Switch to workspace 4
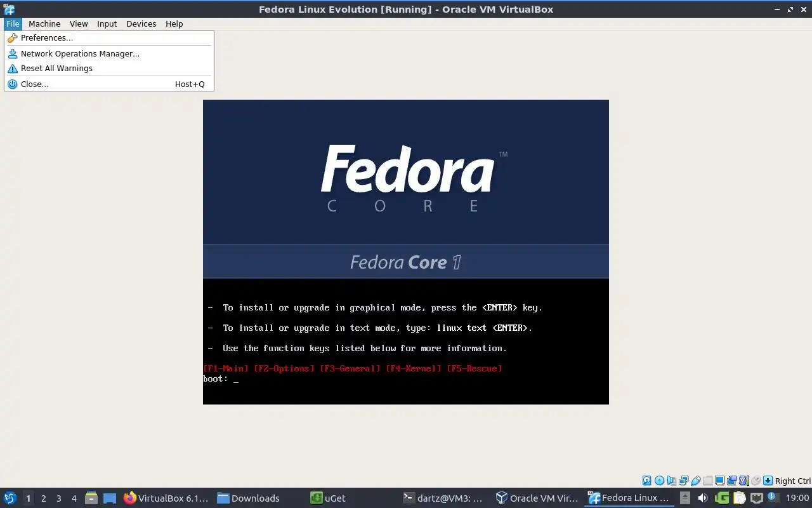Screen dimensions: 812x508 pyautogui.click(x=74, y=498)
